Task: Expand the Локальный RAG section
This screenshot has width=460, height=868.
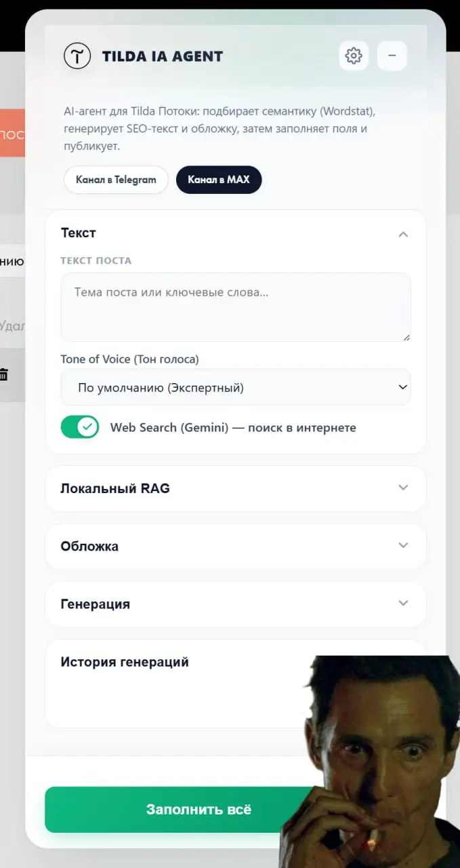Action: pos(236,488)
